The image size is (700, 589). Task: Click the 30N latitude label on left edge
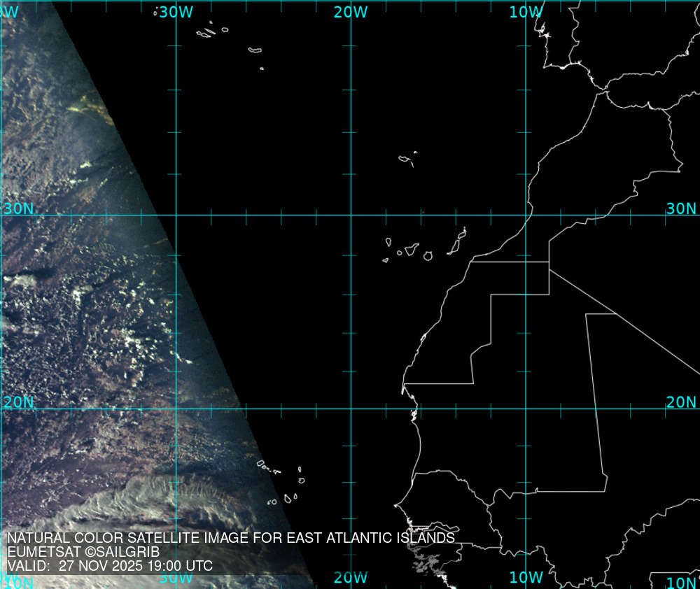click(18, 208)
